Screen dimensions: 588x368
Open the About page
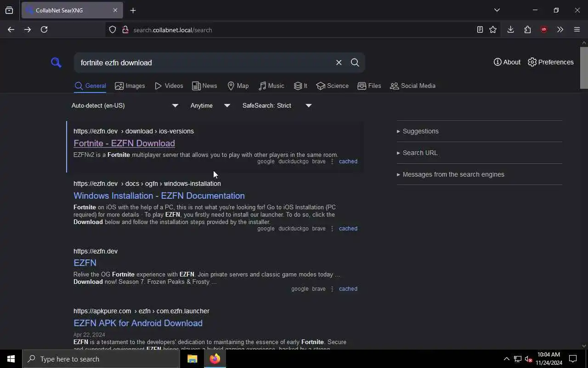(x=507, y=62)
